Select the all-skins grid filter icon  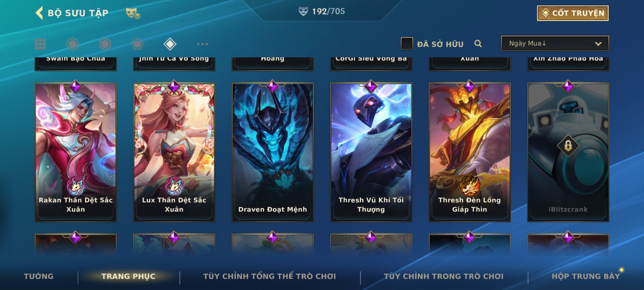click(x=40, y=44)
